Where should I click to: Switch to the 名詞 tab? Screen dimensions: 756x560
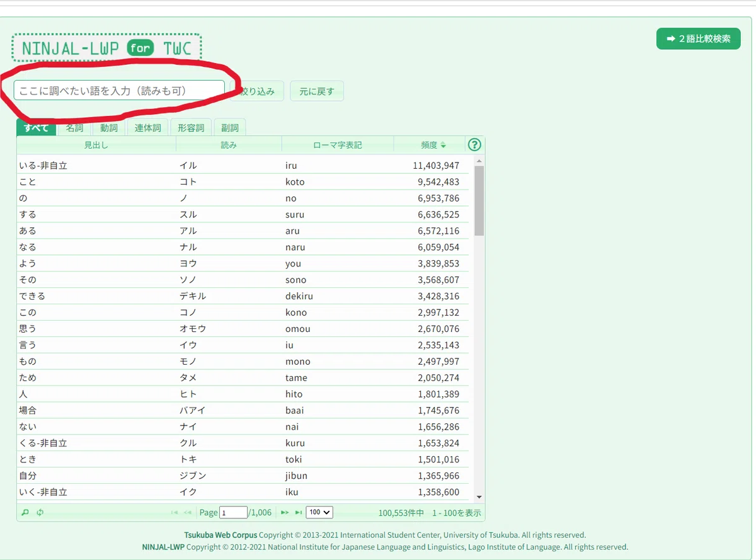coord(74,127)
